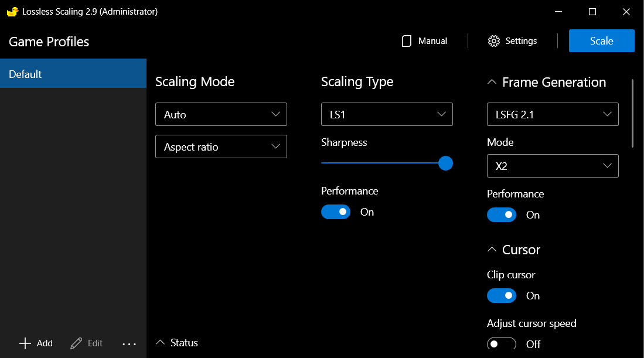Click the Adjust cursor speed label
This screenshot has height=358, width=644.
click(x=531, y=323)
